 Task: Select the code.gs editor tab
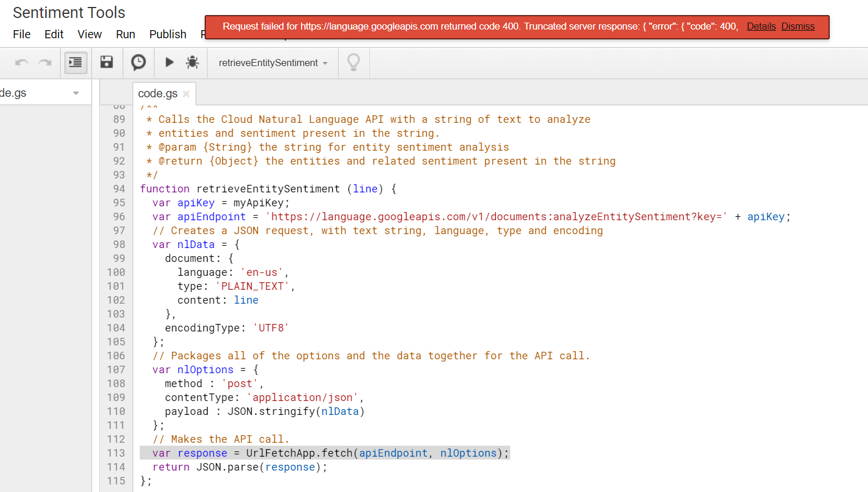click(158, 93)
